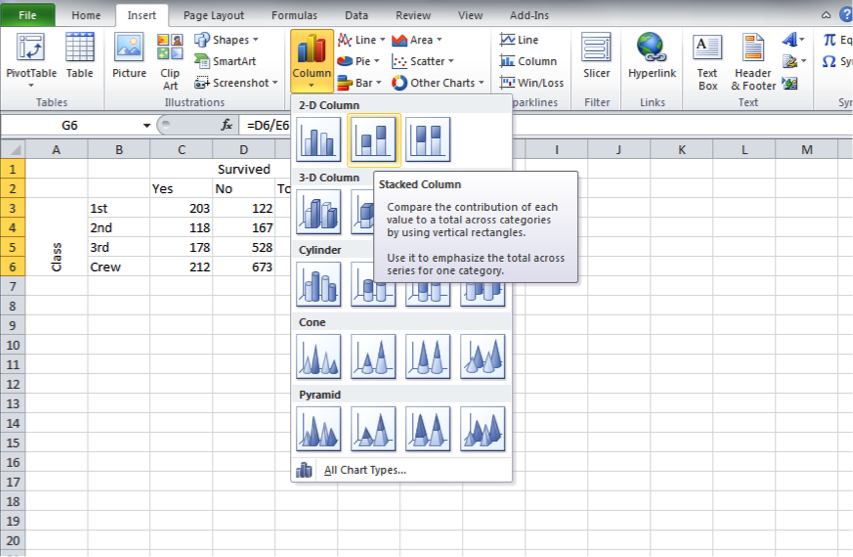
Task: Click the Win/Loss sparkline button
Action: pyautogui.click(x=533, y=83)
